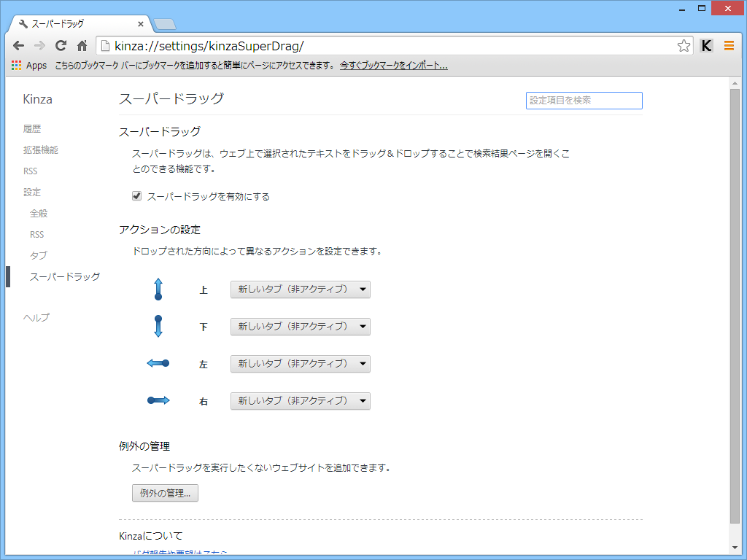Click the K extension icon
Screen dimensions: 747x560
coord(706,44)
